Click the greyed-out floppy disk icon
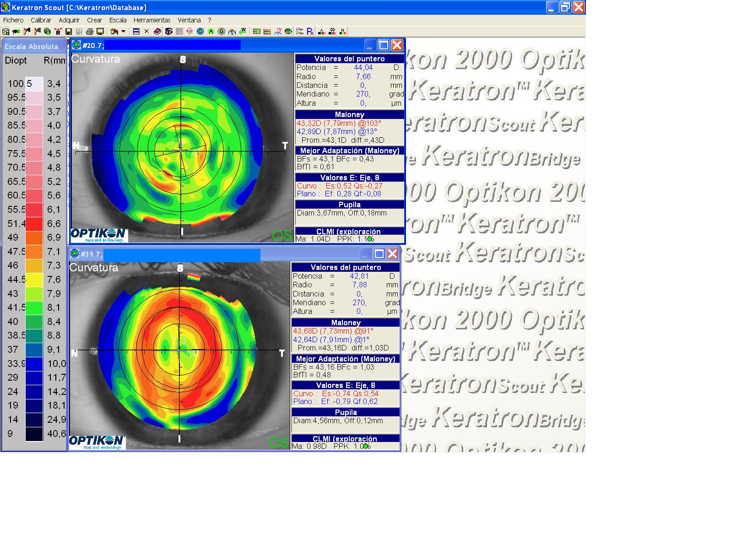 (x=79, y=32)
